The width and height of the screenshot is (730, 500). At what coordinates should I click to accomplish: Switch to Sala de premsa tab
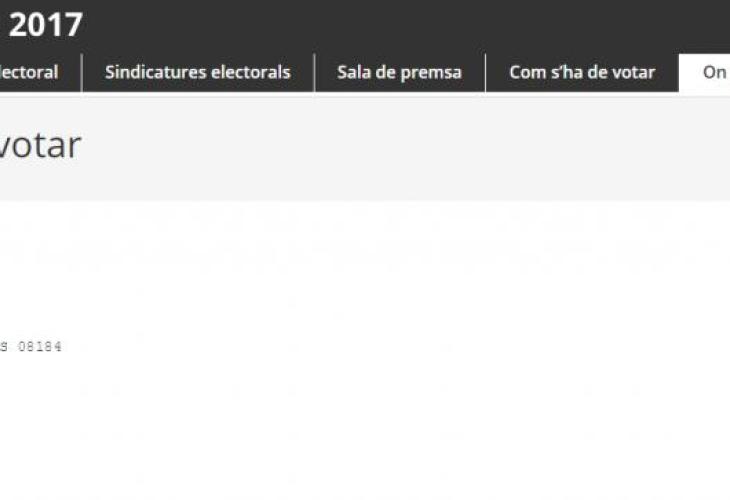tap(399, 72)
